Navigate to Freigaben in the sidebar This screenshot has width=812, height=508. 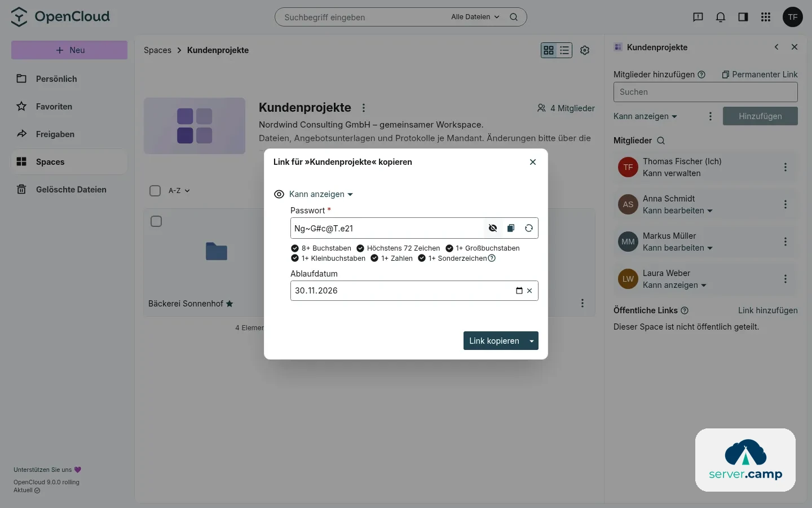click(x=69, y=134)
